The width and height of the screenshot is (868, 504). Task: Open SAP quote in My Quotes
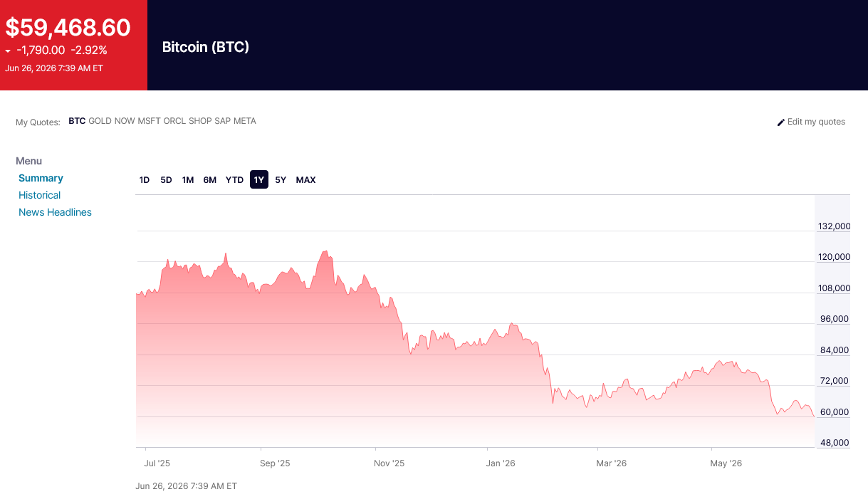pyautogui.click(x=223, y=121)
